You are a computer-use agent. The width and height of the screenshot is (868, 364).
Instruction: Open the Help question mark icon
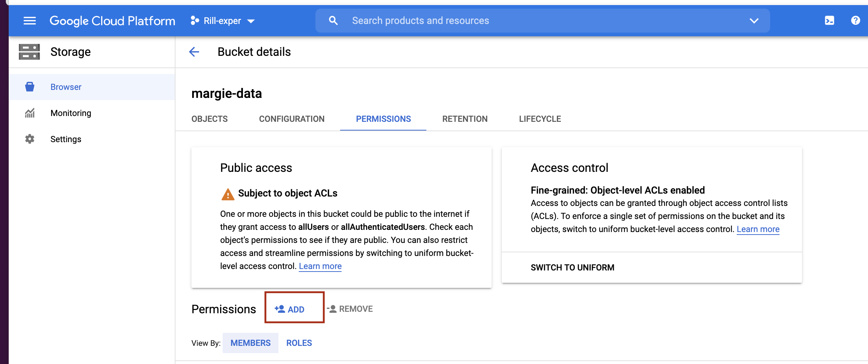(x=855, y=21)
